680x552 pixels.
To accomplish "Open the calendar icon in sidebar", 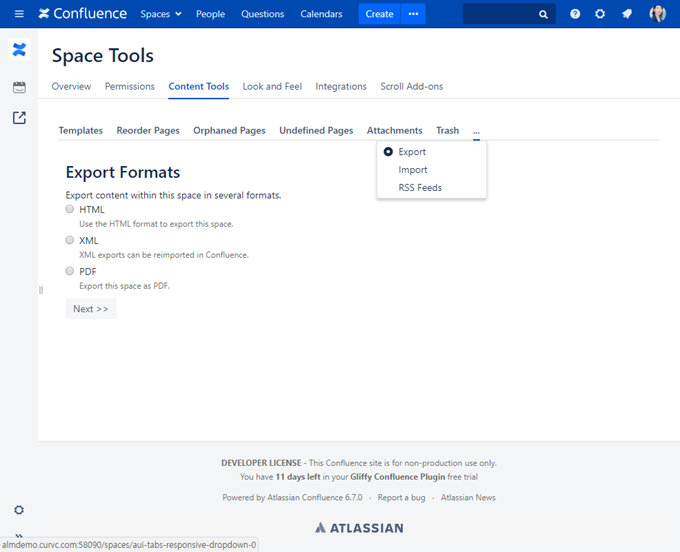I will (x=19, y=87).
